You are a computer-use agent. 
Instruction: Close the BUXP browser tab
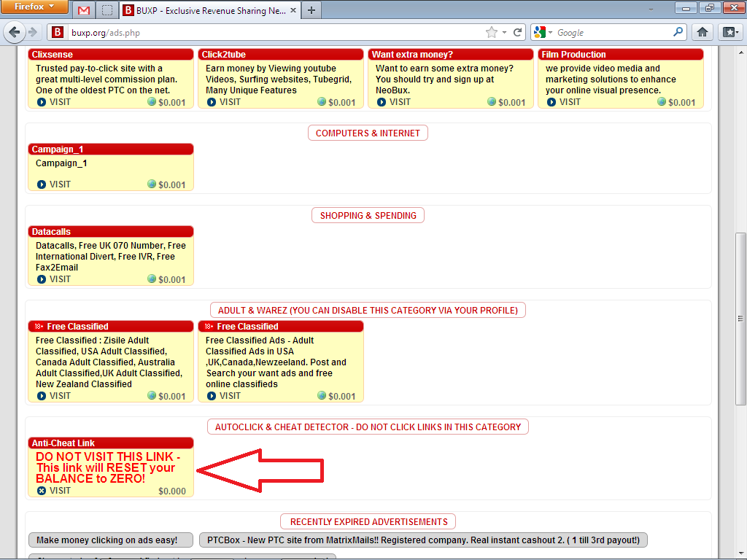[293, 10]
